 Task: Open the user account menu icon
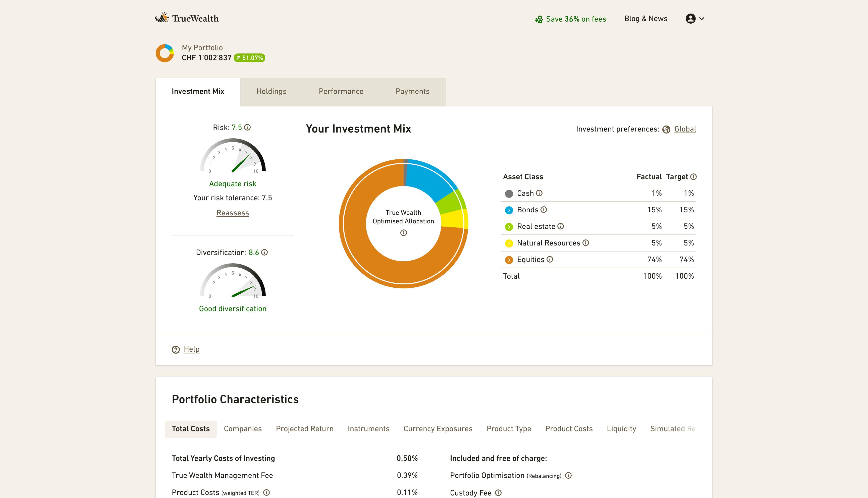coord(690,19)
